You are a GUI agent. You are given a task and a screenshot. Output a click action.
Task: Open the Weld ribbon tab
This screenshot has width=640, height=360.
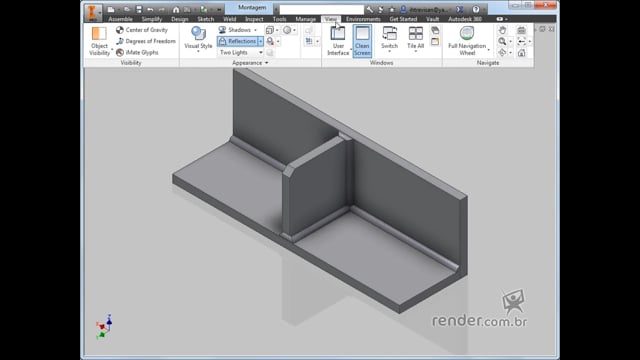tap(230, 19)
